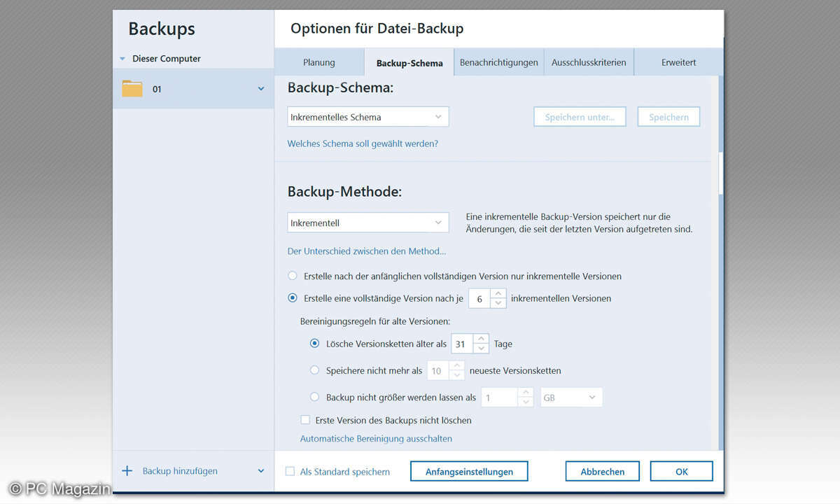The height and width of the screenshot is (504, 840).
Task: Decrease the incremental versions count below 6
Action: tap(498, 303)
